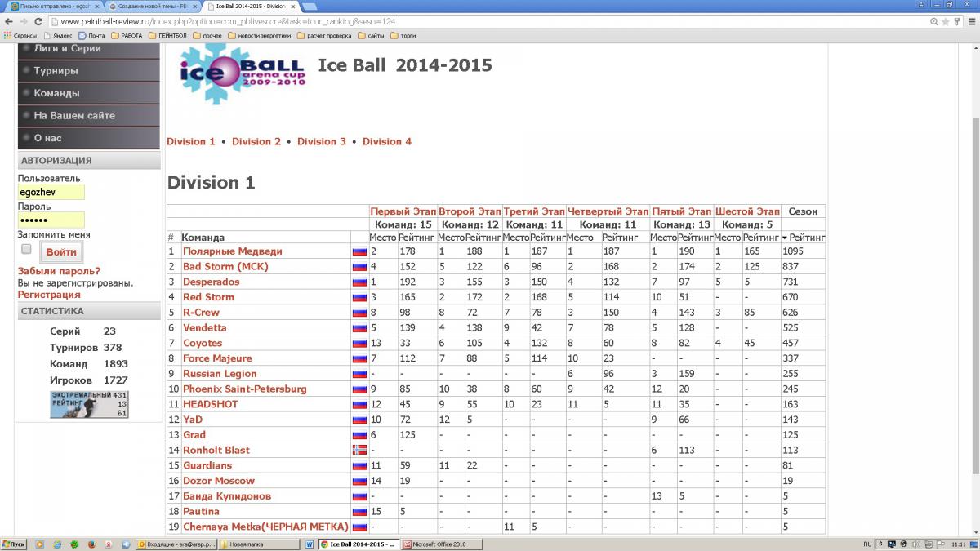The width and height of the screenshot is (980, 551).
Task: Open the сайты bookmarks folder
Action: pyautogui.click(x=372, y=35)
